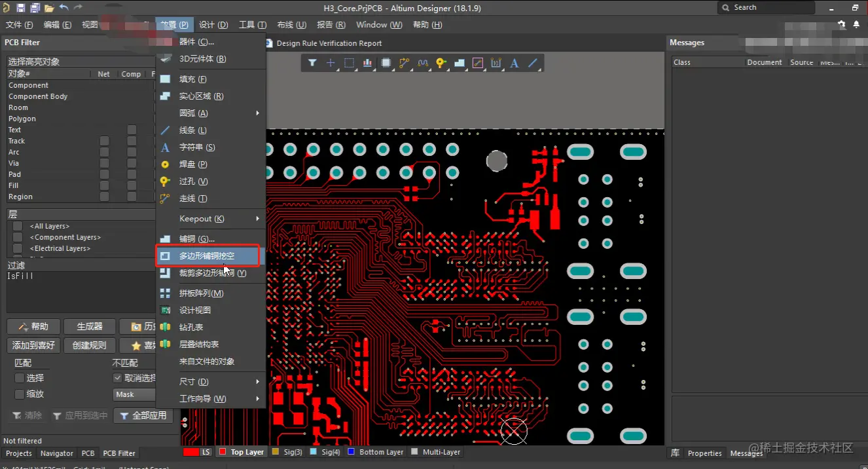
Task: Open the 文件 (F) menu
Action: 19,25
